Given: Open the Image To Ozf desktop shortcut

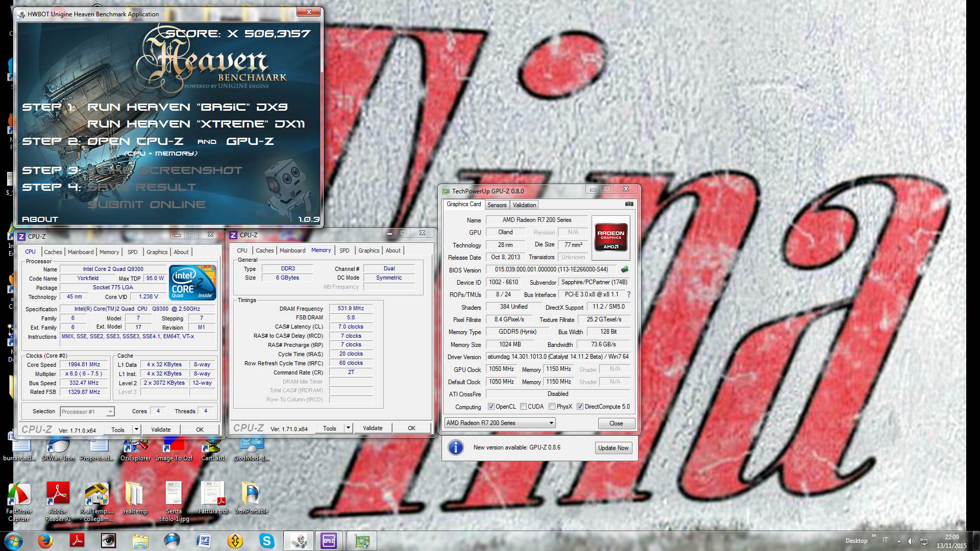Looking at the screenshot, I should click(x=174, y=450).
